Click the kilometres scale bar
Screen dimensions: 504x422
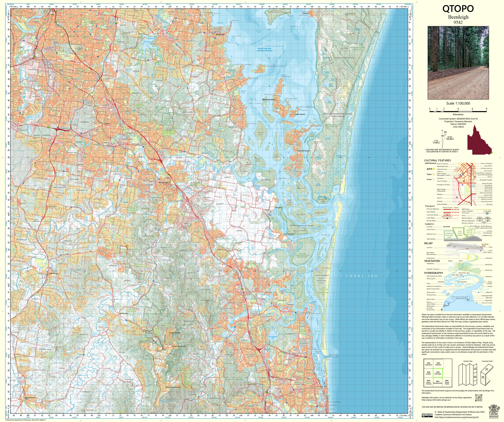pos(458,111)
